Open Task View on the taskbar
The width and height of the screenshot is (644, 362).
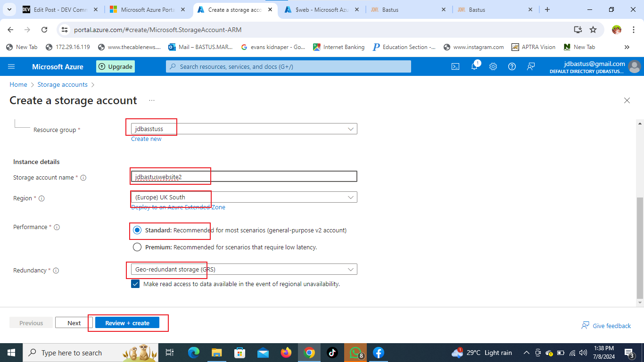tap(170, 353)
